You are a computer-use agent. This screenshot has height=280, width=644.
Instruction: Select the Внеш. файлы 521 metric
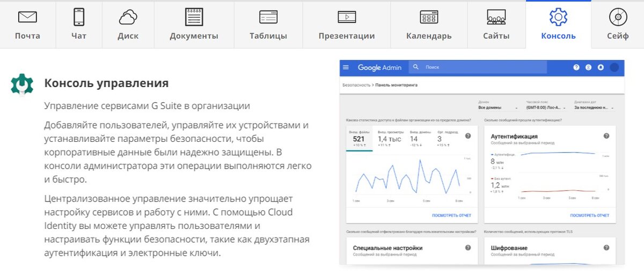click(x=360, y=139)
